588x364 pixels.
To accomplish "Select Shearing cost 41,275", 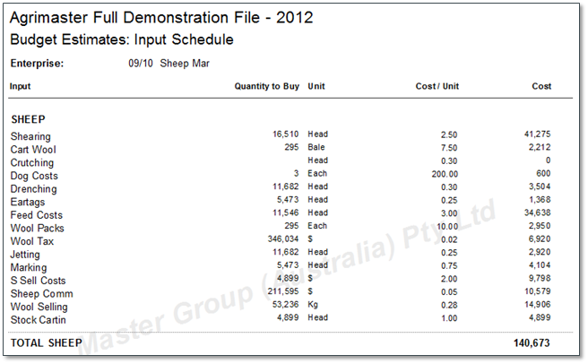I will click(x=538, y=134).
